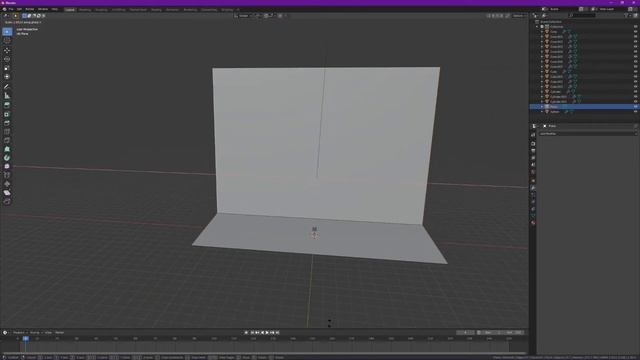Hide the Collection in the outliner
The image size is (640, 360).
(x=636, y=27)
